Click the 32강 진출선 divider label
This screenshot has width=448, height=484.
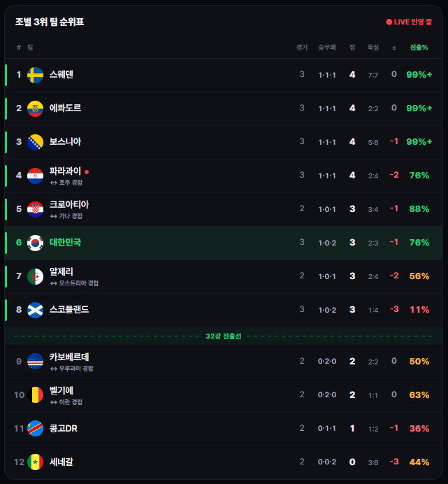point(224,336)
